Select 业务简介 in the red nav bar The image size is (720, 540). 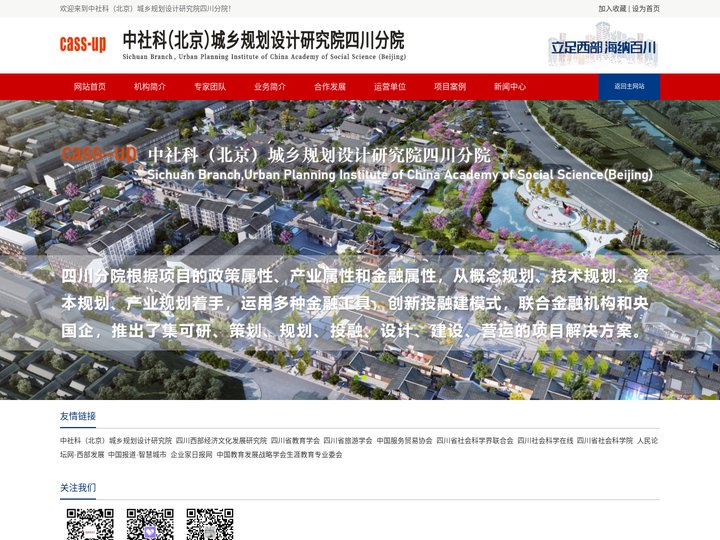(270, 87)
